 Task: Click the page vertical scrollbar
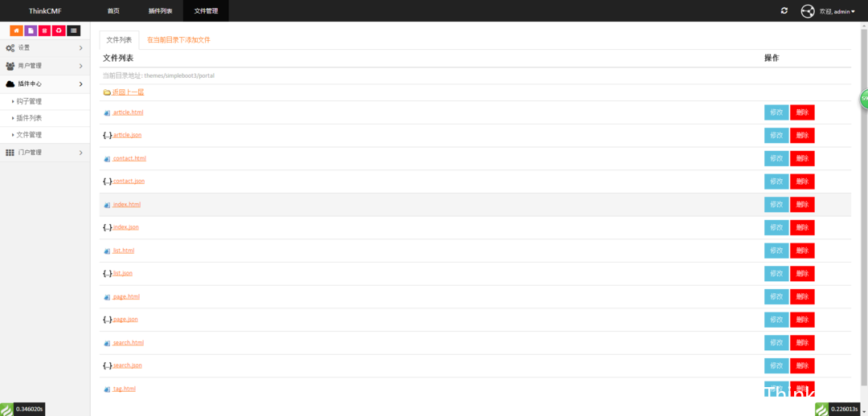point(864,210)
